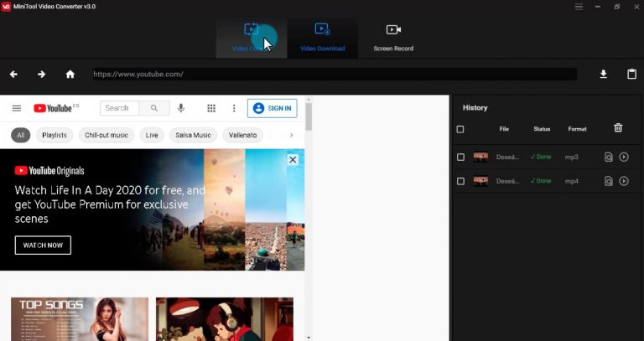Delete history items with the trash icon

[618, 128]
